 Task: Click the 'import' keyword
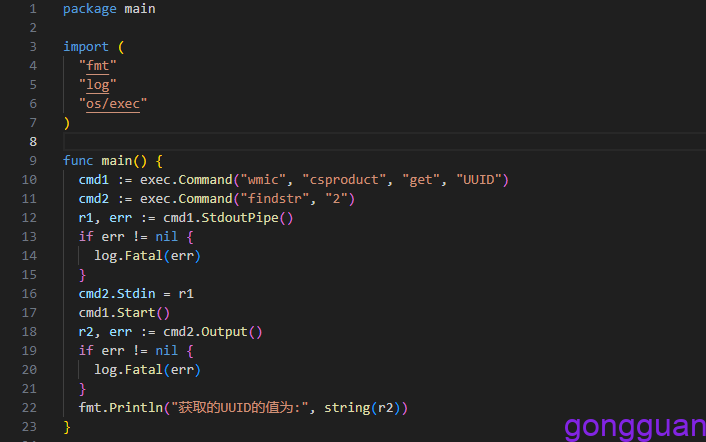pyautogui.click(x=85, y=46)
